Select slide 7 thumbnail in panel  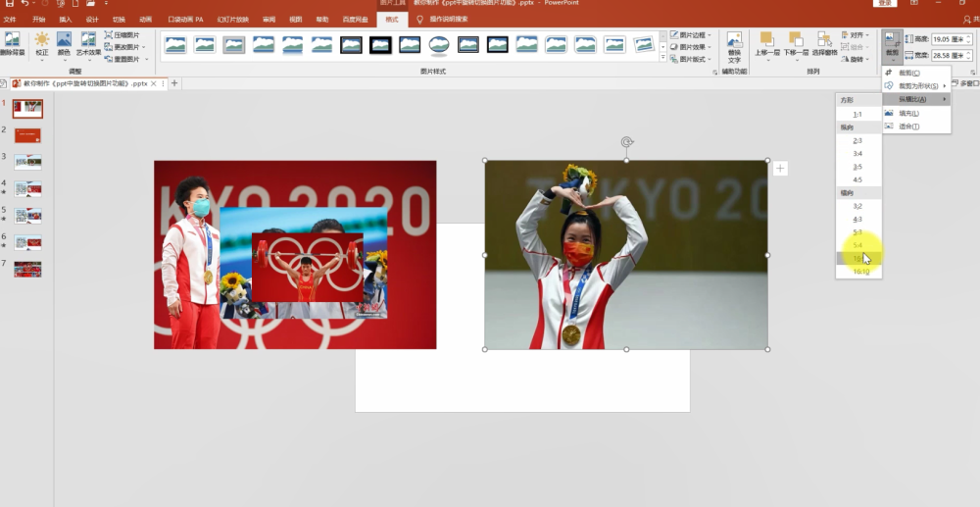27,269
